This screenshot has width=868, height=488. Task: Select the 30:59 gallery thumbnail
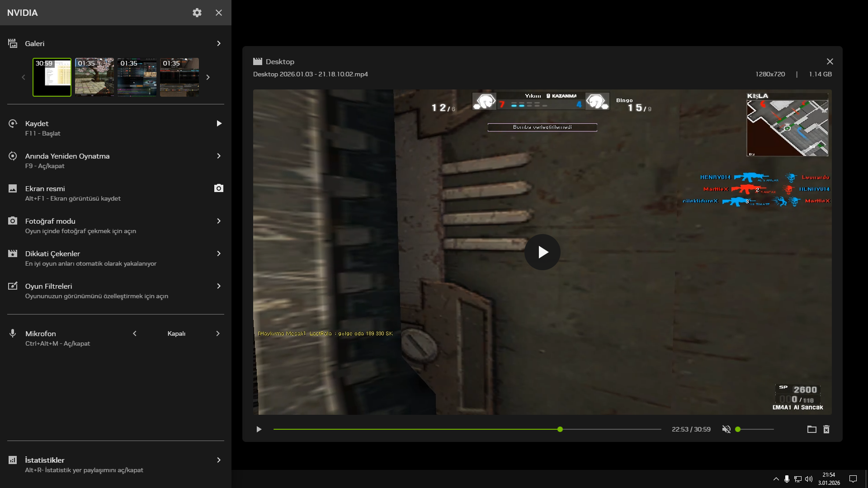[52, 77]
